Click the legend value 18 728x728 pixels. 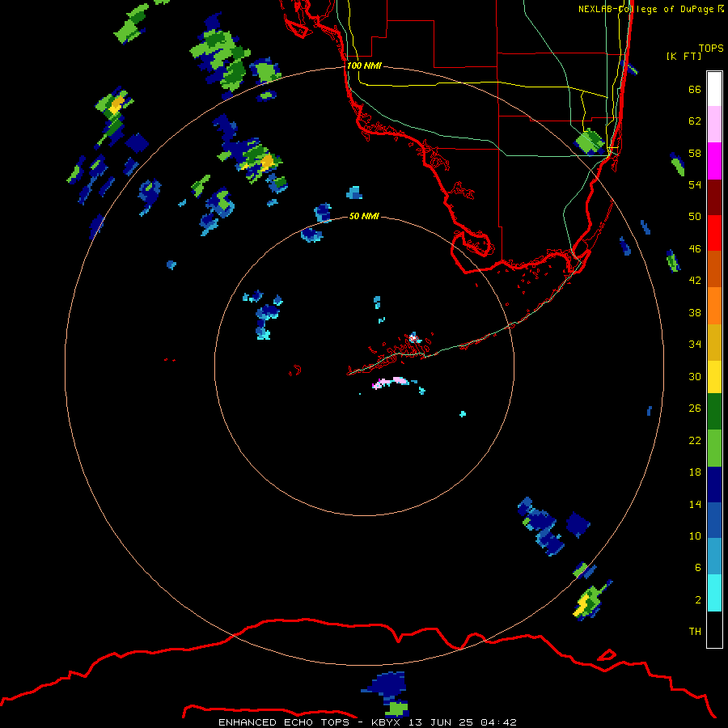pos(695,472)
